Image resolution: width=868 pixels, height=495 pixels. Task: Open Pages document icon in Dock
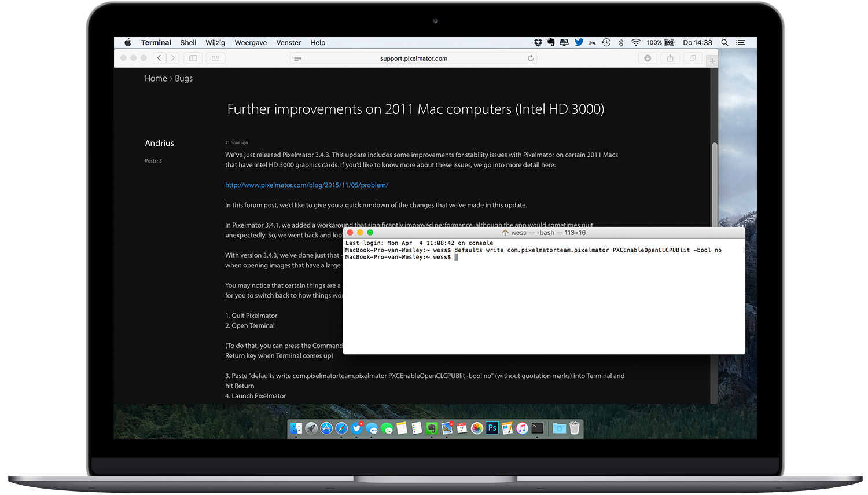[507, 428]
